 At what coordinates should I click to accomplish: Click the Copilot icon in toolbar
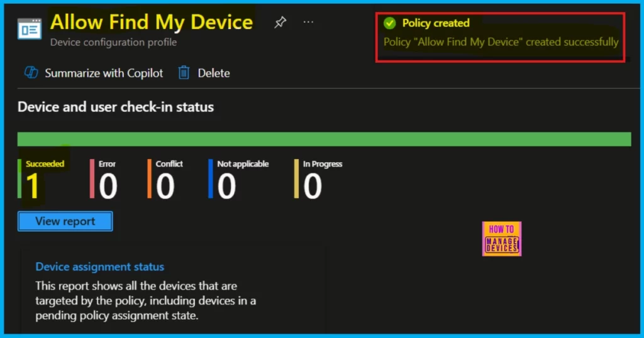tap(31, 73)
